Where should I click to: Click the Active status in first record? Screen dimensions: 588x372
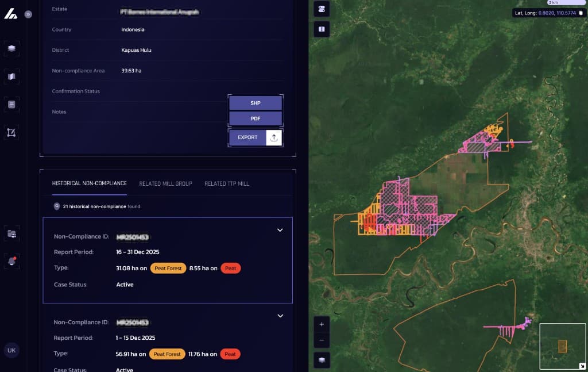click(x=125, y=285)
